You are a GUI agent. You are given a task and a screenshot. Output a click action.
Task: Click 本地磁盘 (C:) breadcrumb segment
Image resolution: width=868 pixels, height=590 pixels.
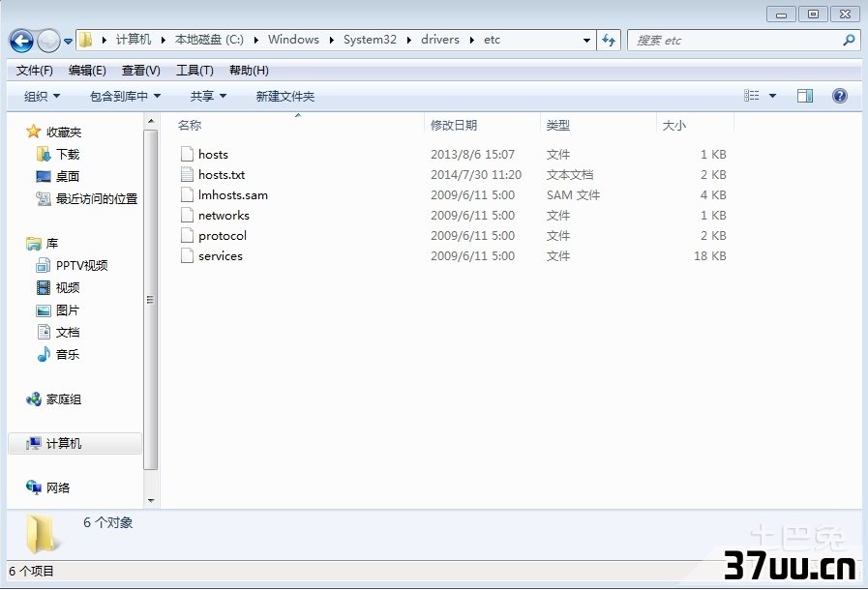pos(209,40)
